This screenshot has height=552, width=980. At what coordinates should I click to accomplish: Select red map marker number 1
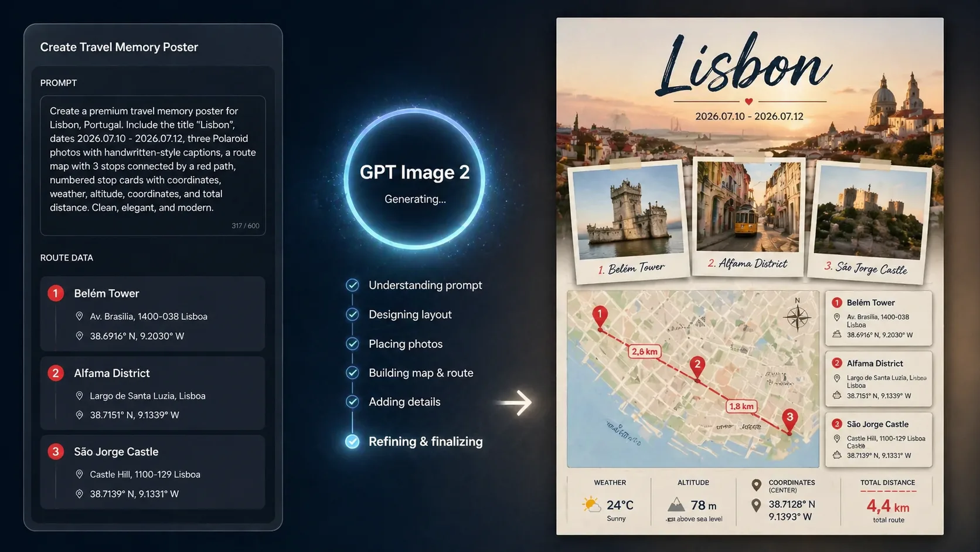pos(600,314)
